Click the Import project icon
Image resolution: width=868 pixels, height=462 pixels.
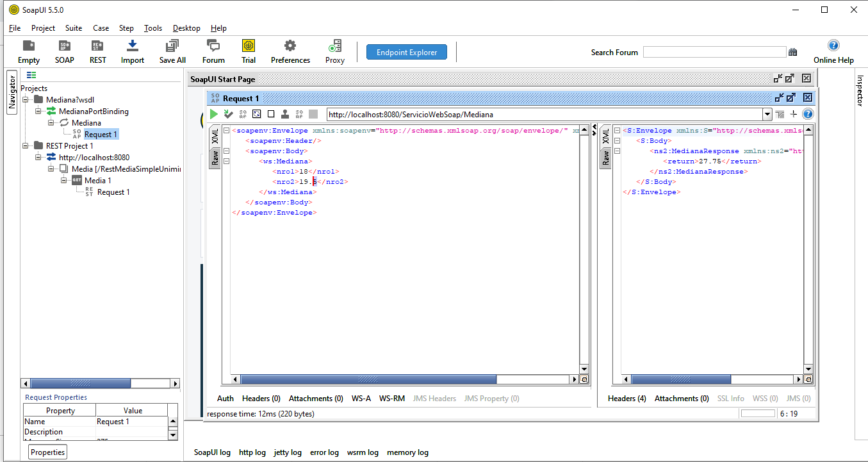click(133, 46)
